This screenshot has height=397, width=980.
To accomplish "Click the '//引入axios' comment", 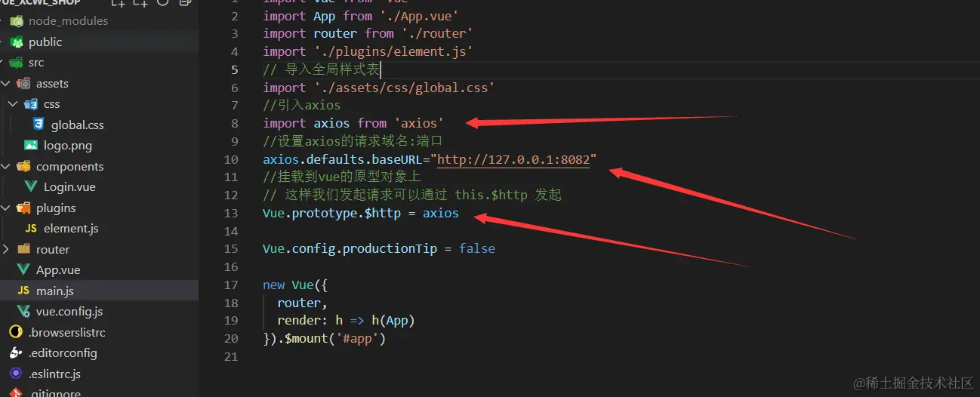I will click(302, 105).
